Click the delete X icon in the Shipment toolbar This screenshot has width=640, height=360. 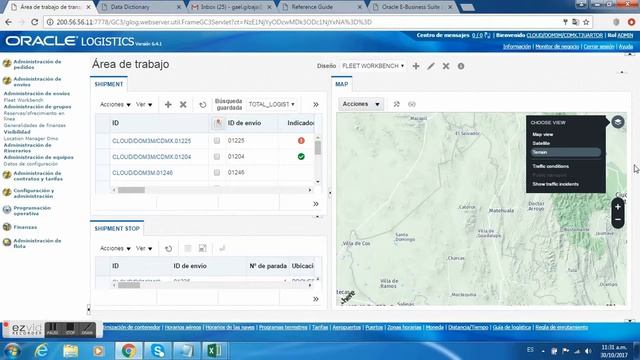(183, 104)
